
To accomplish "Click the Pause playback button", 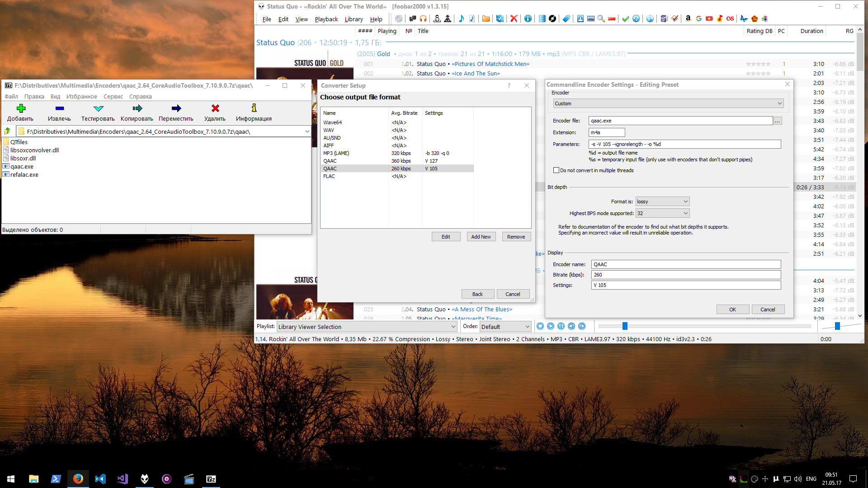I will [x=561, y=326].
